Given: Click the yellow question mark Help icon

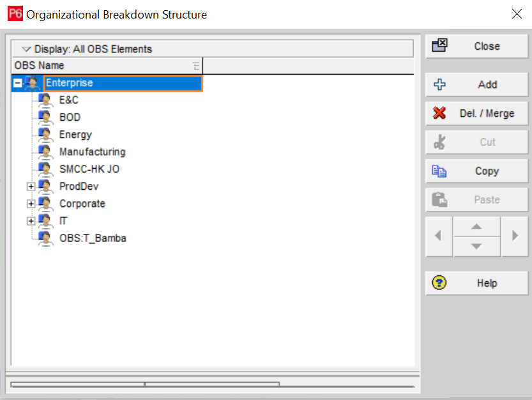Looking at the screenshot, I should point(439,282).
